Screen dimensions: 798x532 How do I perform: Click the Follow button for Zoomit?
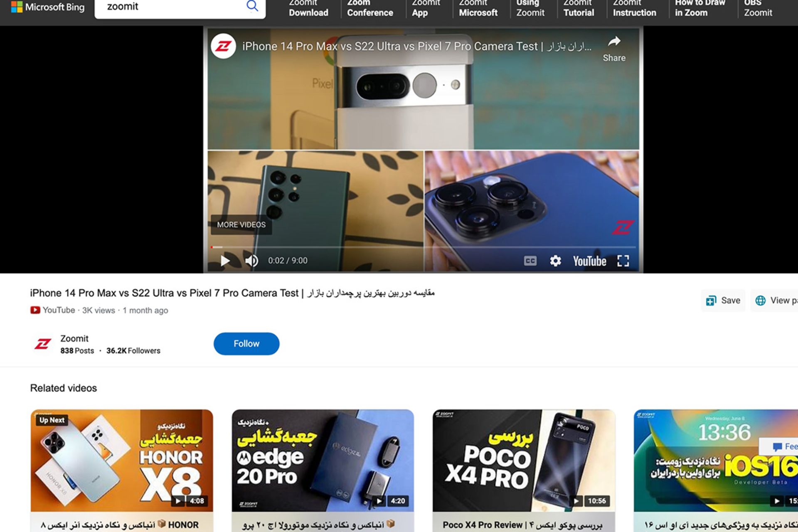(x=246, y=344)
